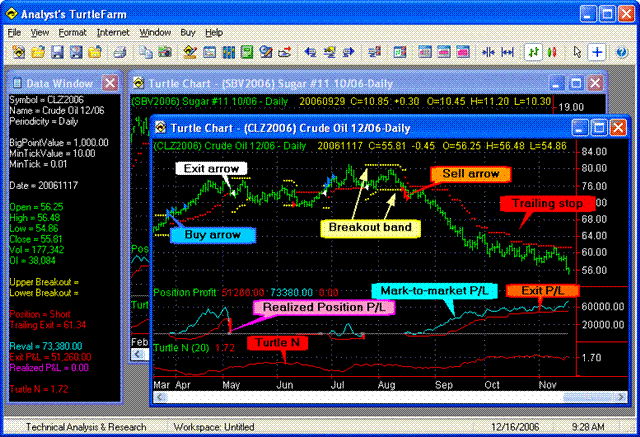Open the File menu

(x=14, y=32)
